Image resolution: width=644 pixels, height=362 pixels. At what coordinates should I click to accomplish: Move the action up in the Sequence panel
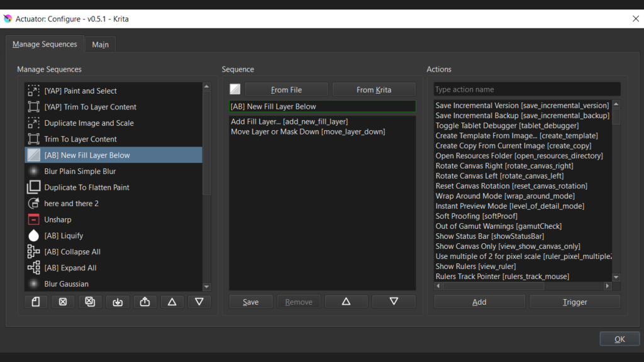click(347, 302)
